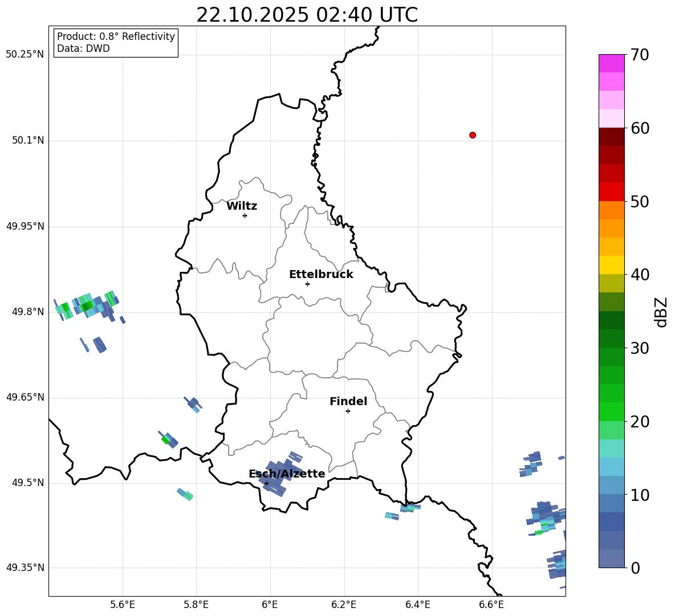Screen dimensions: 675x616
Task: Click the 6°E longitude label
Action: [x=270, y=605]
